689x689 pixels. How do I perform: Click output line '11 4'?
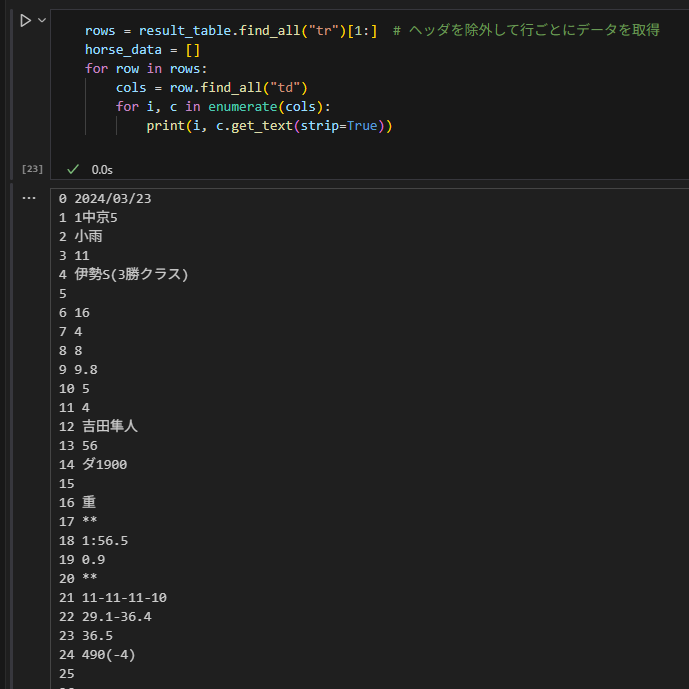click(x=74, y=407)
